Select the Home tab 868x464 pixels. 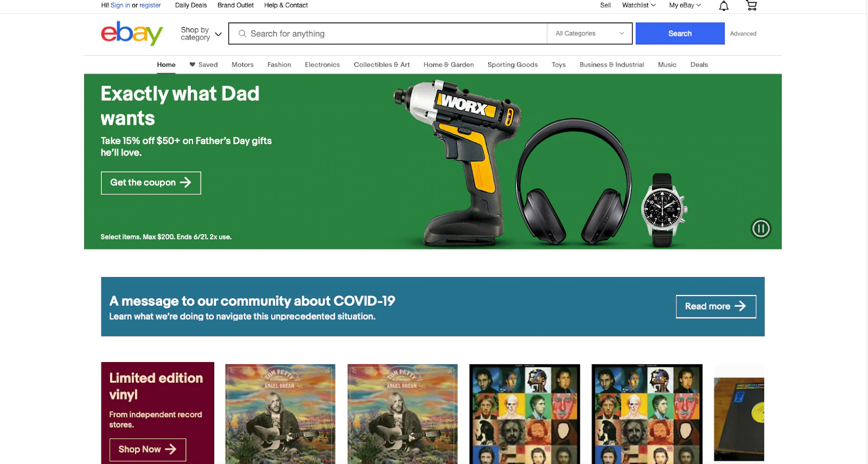coord(167,65)
